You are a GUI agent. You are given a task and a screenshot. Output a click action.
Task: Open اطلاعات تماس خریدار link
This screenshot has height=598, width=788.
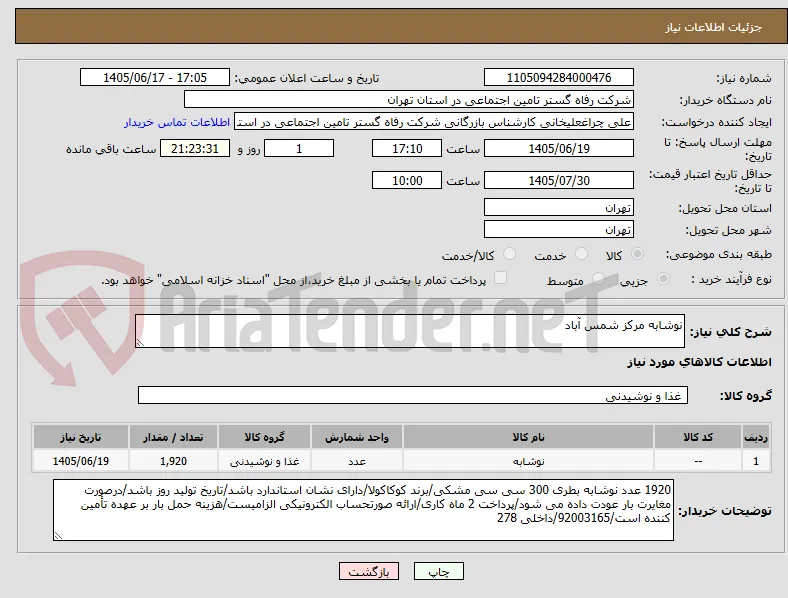tap(177, 122)
